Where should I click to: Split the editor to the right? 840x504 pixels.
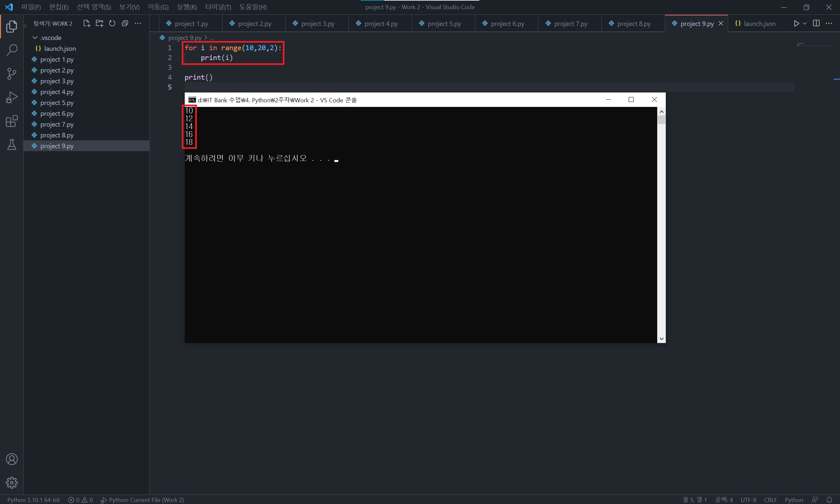tap(816, 23)
